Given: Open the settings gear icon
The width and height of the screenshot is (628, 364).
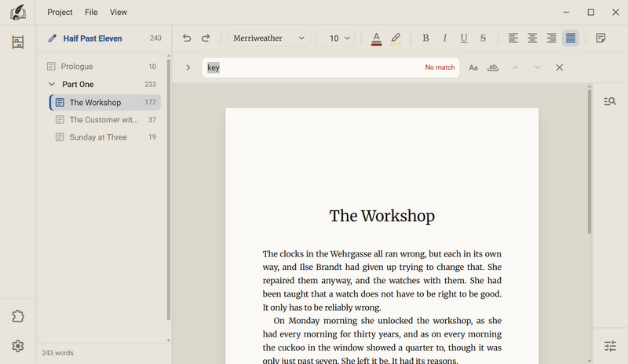Looking at the screenshot, I should click(x=17, y=346).
